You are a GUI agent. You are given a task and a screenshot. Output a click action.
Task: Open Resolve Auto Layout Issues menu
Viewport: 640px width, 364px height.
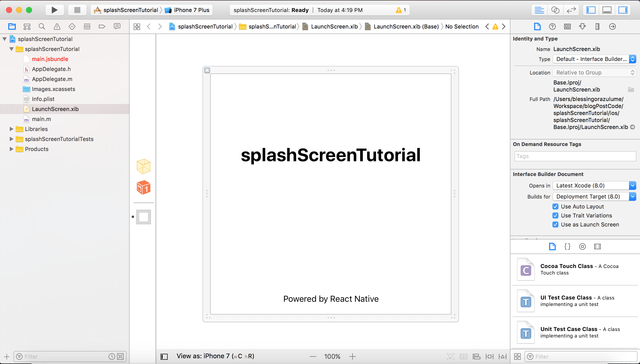pos(502,356)
